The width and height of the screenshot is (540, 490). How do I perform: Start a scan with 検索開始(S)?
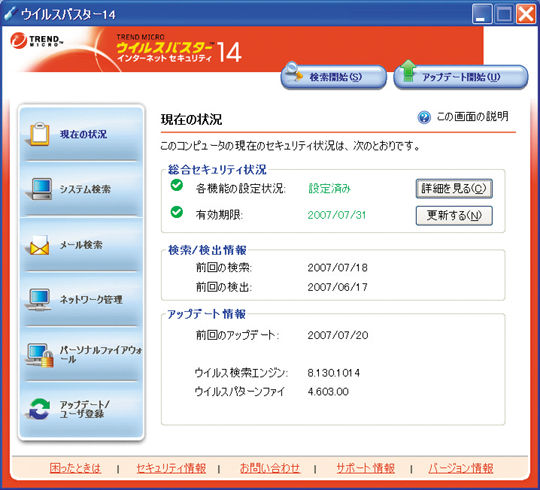[333, 77]
